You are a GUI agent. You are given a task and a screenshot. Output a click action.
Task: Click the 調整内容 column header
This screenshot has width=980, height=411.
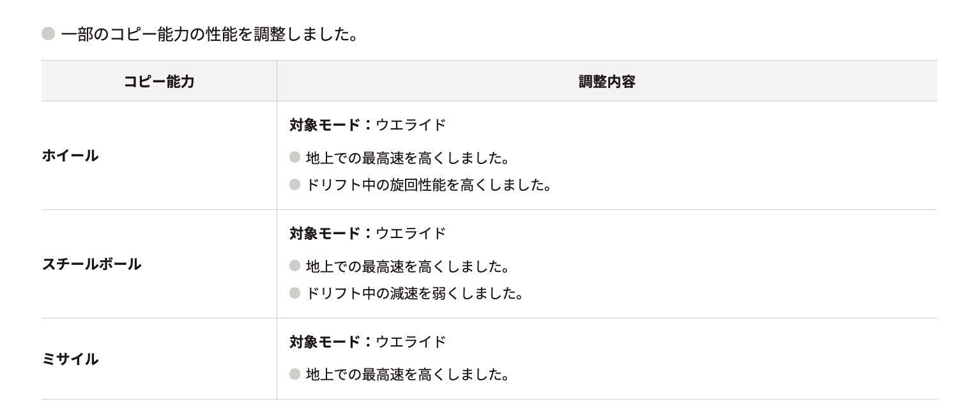click(606, 82)
